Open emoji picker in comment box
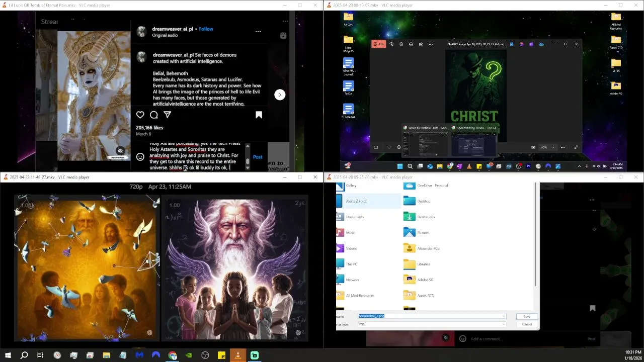Screen dimensions: 644x362 [x=140, y=157]
